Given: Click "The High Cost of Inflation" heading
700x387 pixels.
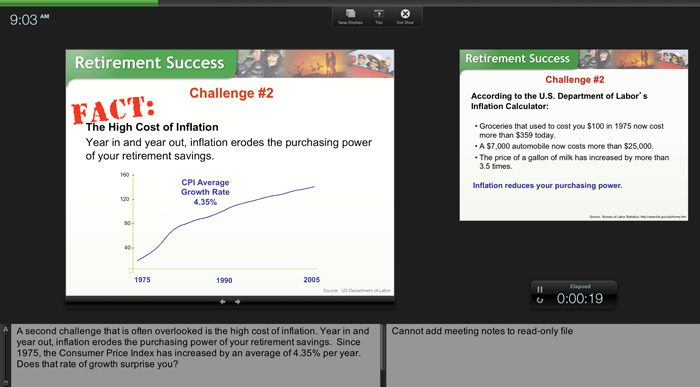Looking at the screenshot, I should point(152,127).
